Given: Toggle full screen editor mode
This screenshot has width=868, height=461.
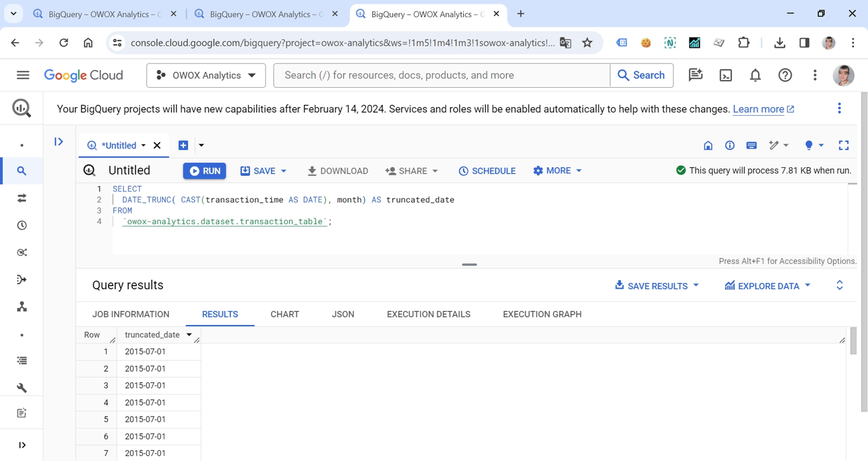Looking at the screenshot, I should pos(844,146).
